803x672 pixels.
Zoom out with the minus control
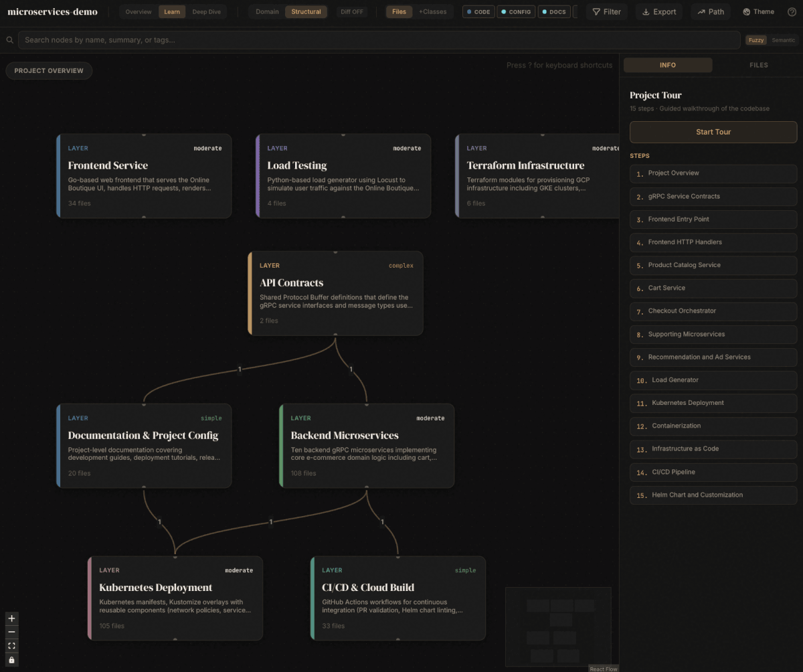(x=11, y=632)
